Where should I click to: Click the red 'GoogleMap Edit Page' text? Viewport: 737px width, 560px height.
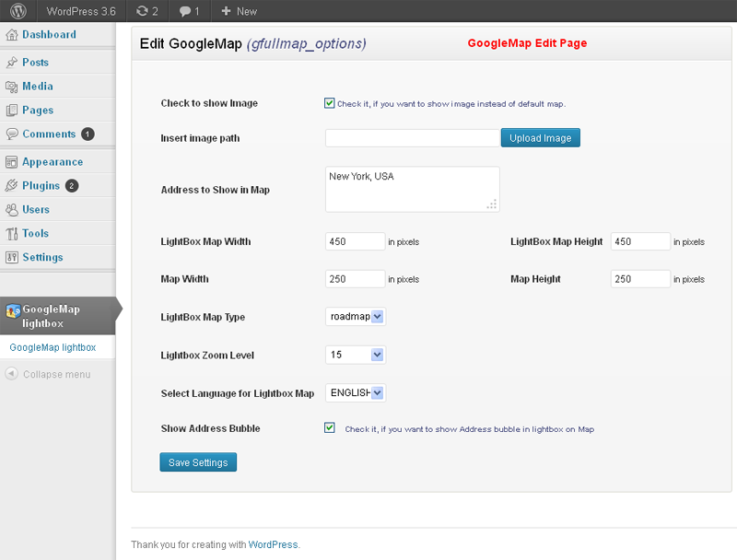[x=527, y=43]
